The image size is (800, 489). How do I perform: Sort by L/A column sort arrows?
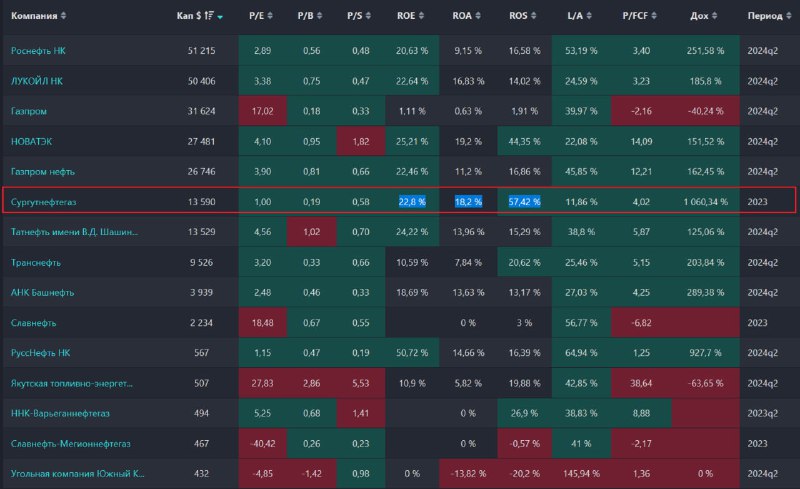point(589,16)
